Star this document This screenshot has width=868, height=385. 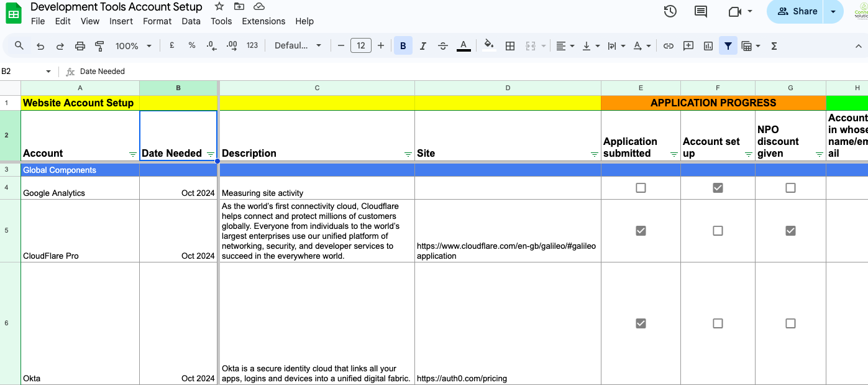tap(219, 7)
